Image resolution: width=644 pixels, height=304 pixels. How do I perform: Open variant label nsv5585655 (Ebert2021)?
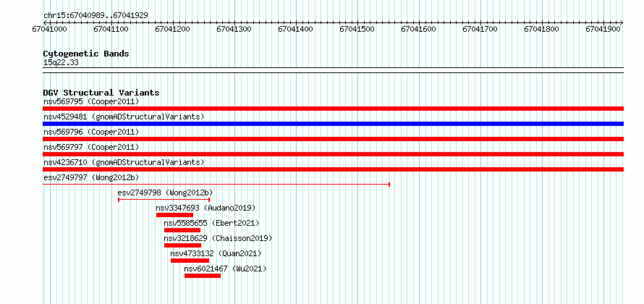(211, 223)
